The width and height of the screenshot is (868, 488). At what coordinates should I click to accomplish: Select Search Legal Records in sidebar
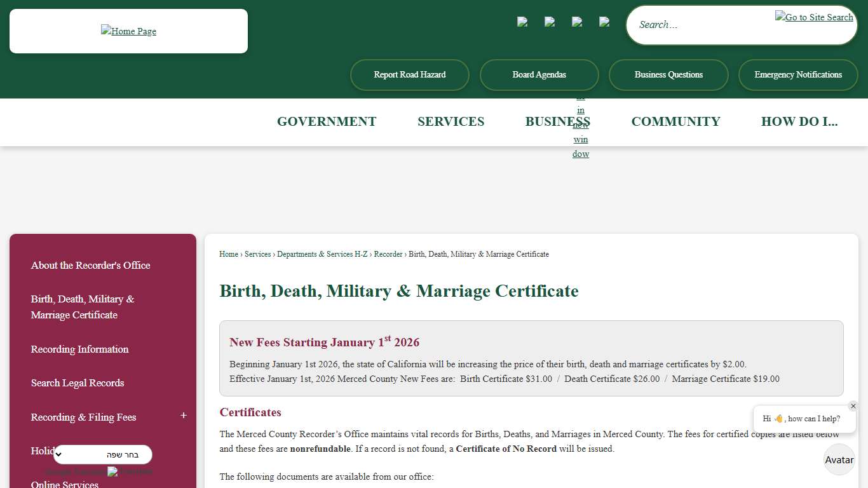click(x=78, y=383)
